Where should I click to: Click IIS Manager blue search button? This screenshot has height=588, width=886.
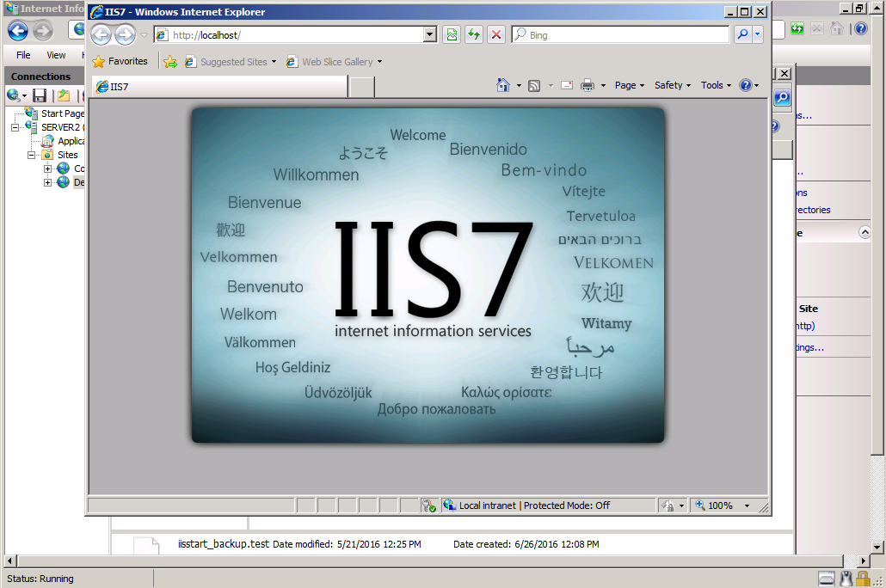782,98
